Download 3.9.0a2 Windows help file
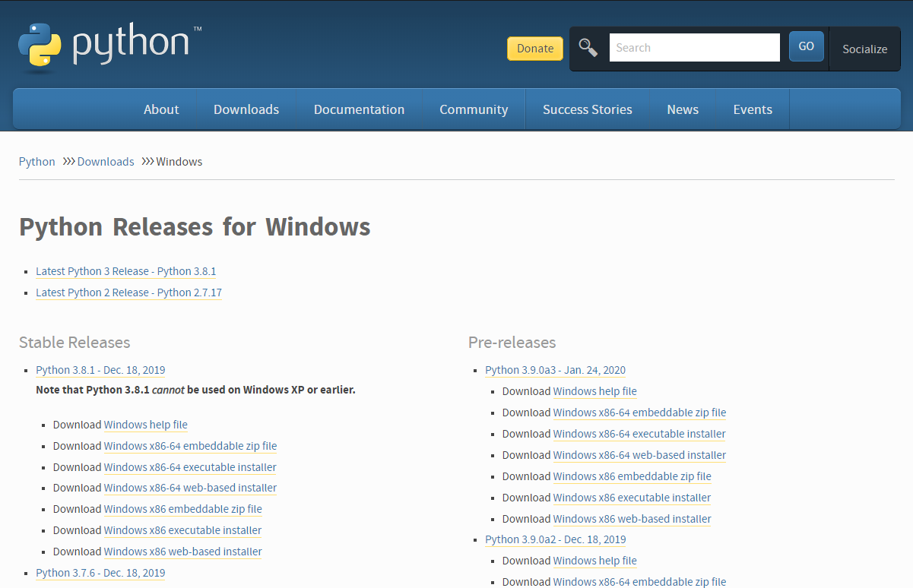The image size is (913, 588). click(595, 561)
